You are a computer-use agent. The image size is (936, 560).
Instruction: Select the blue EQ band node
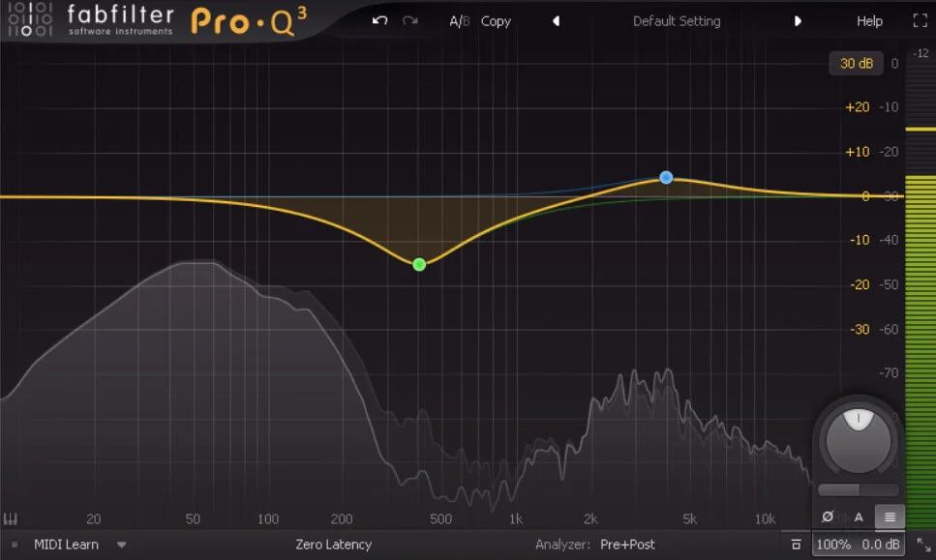click(x=666, y=177)
